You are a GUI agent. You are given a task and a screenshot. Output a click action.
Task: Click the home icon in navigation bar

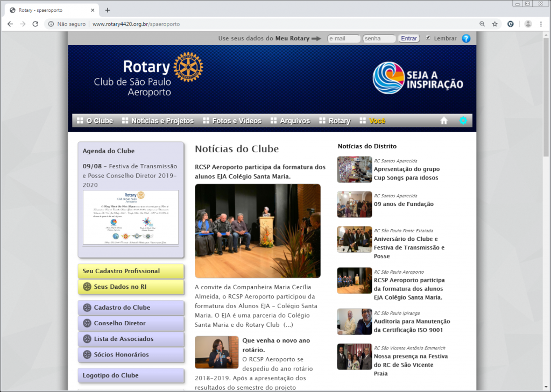pyautogui.click(x=444, y=121)
